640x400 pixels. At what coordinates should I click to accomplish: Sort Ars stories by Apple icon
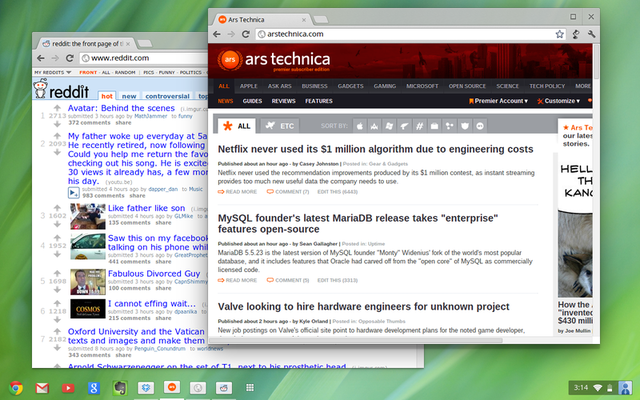[x=360, y=126]
